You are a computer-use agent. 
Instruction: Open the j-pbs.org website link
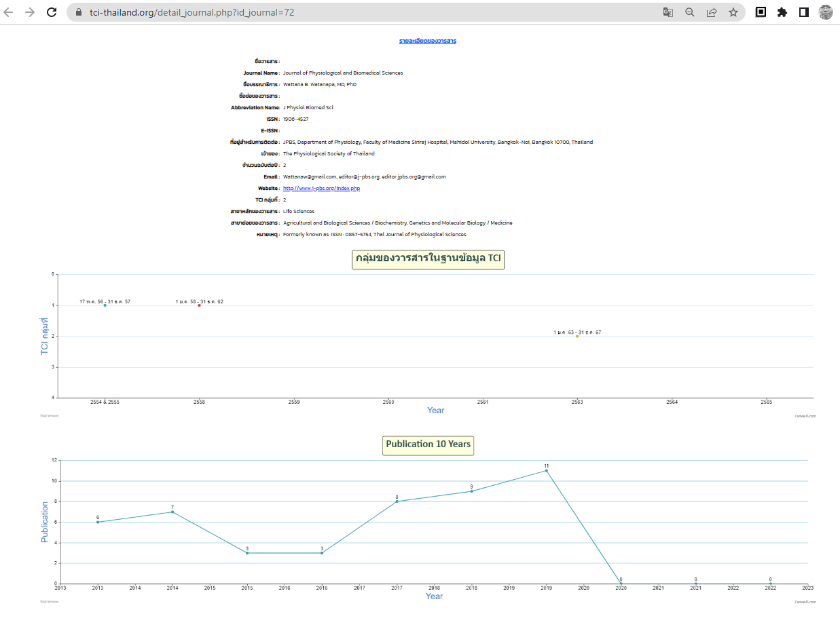(x=321, y=188)
